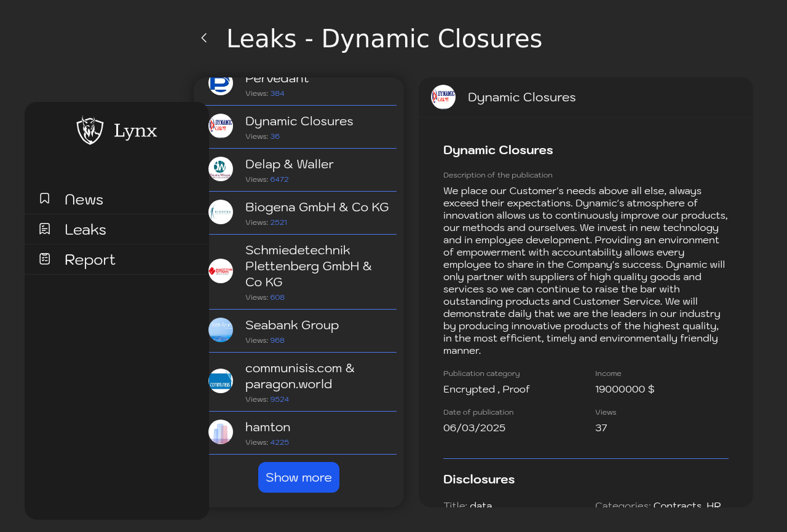The height and width of the screenshot is (532, 787).
Task: Click the Report checklist icon
Action: [45, 259]
